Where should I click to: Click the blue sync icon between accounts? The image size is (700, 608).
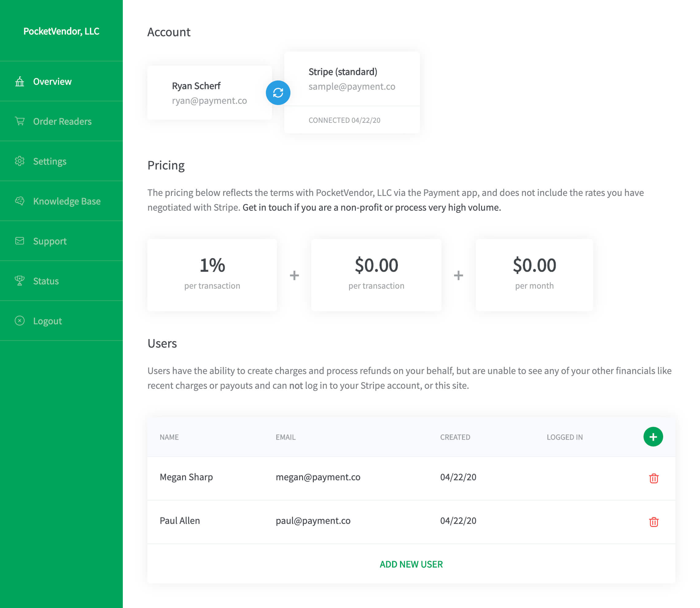pyautogui.click(x=278, y=93)
